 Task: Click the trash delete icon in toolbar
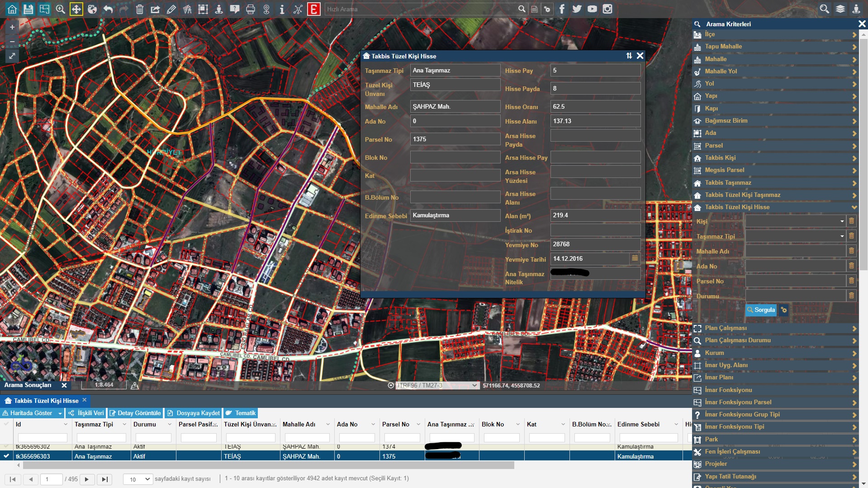140,9
